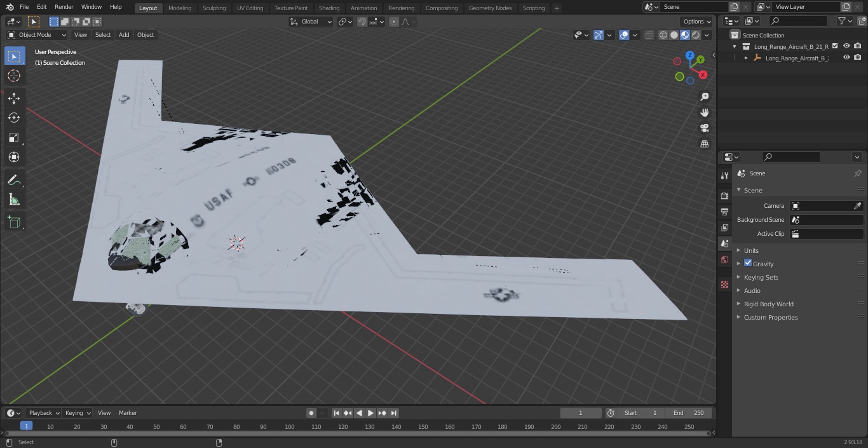Switch to the UV Editing workspace tab
868x448 pixels.
click(250, 8)
